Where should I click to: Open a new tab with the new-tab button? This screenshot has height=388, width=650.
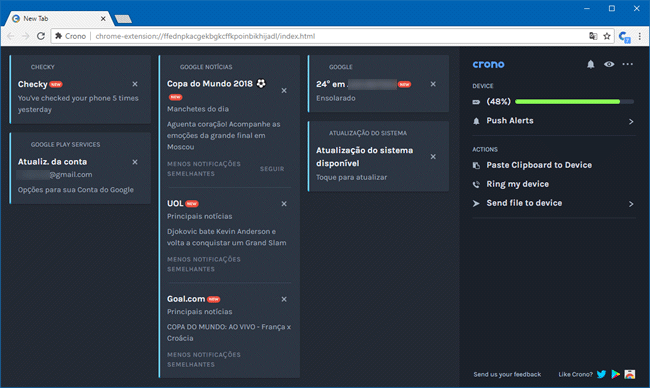(x=123, y=19)
